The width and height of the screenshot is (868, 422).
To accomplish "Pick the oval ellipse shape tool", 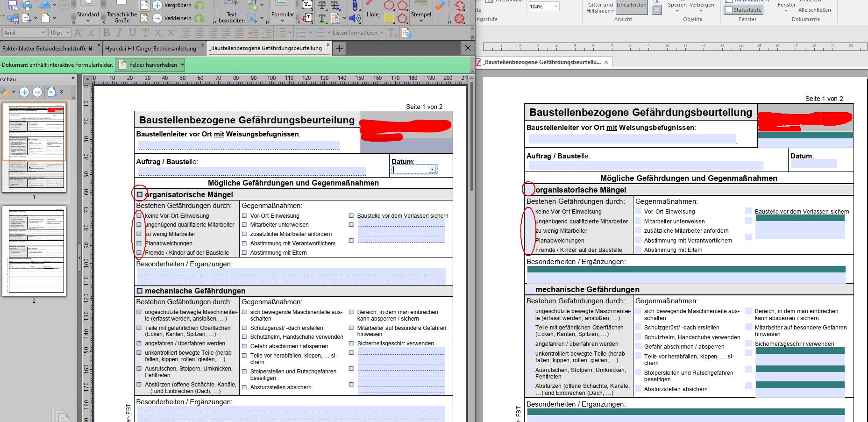I will (x=389, y=5).
